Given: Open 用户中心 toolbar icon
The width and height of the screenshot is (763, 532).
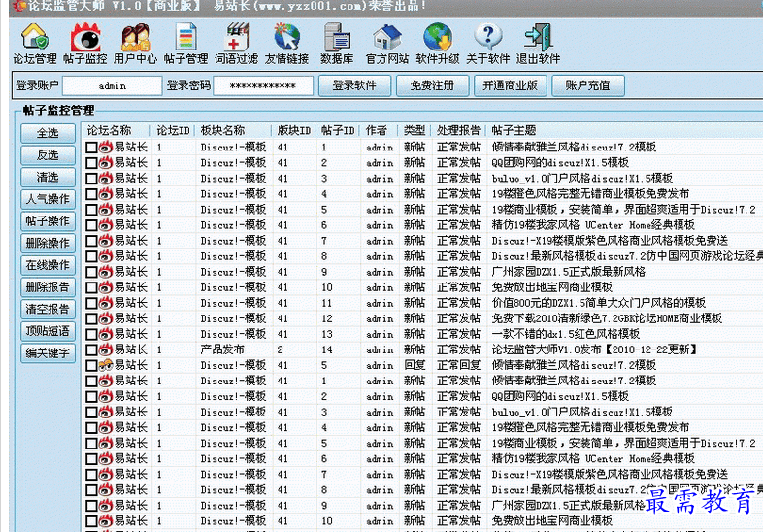Looking at the screenshot, I should [135, 44].
